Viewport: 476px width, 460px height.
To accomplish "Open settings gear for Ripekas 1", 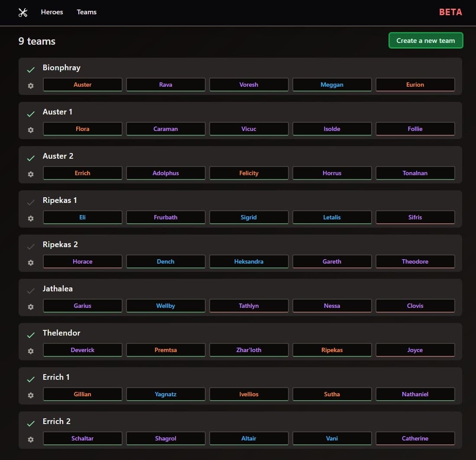I will click(30, 219).
